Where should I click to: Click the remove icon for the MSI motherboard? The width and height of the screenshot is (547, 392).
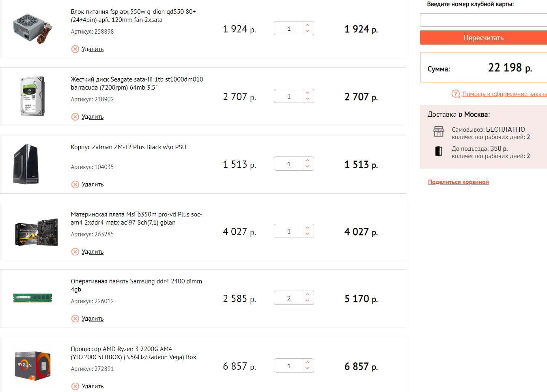coord(75,252)
